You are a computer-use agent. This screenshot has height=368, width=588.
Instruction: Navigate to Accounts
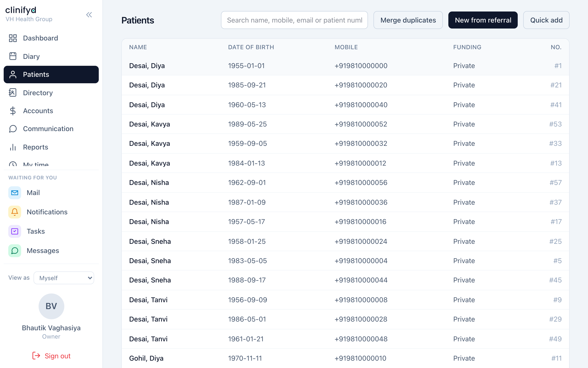[x=51, y=111]
